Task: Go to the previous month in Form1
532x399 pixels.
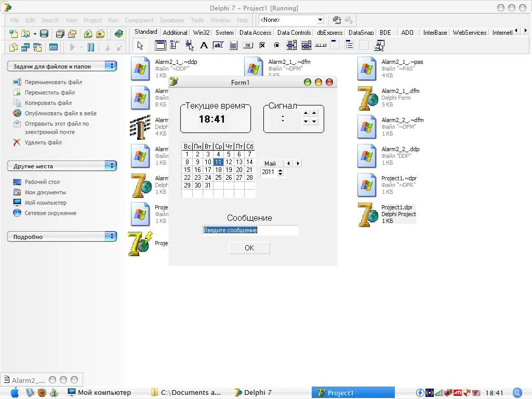Action: tap(288, 163)
